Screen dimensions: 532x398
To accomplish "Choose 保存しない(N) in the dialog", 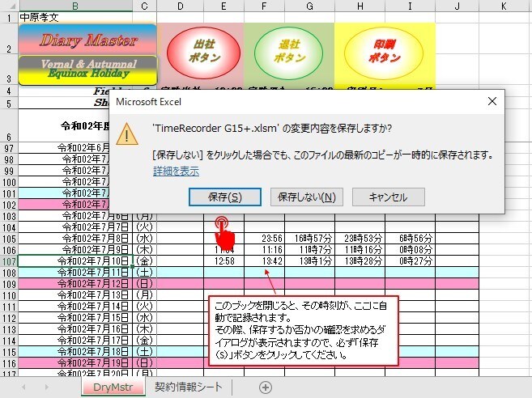I will 307,197.
